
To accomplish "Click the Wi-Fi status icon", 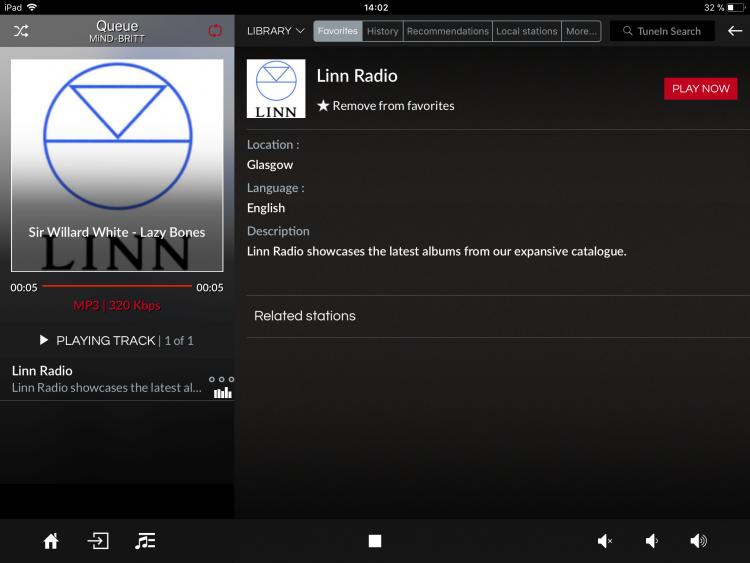I will tap(32, 7).
